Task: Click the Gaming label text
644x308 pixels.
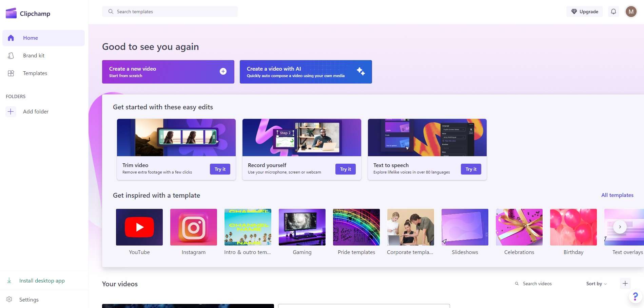Action: click(x=302, y=252)
